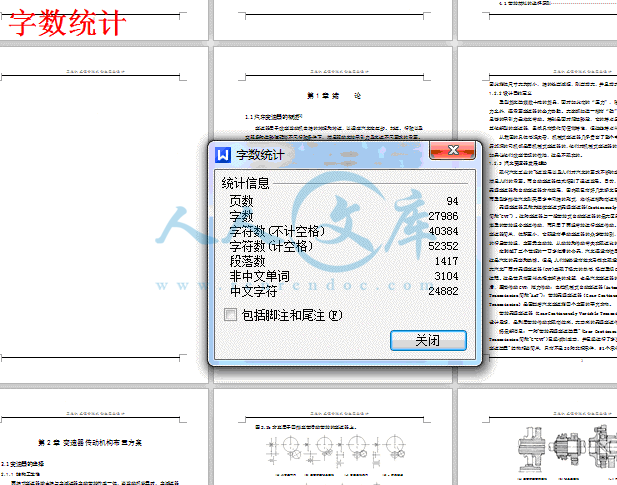Click the red X close button of dialog

pos(453,150)
